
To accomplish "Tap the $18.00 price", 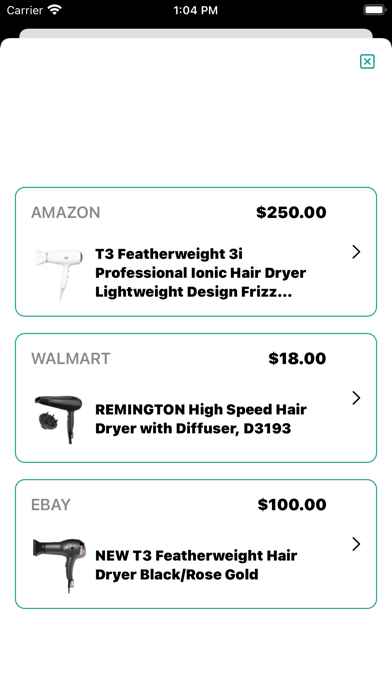I will (x=297, y=359).
